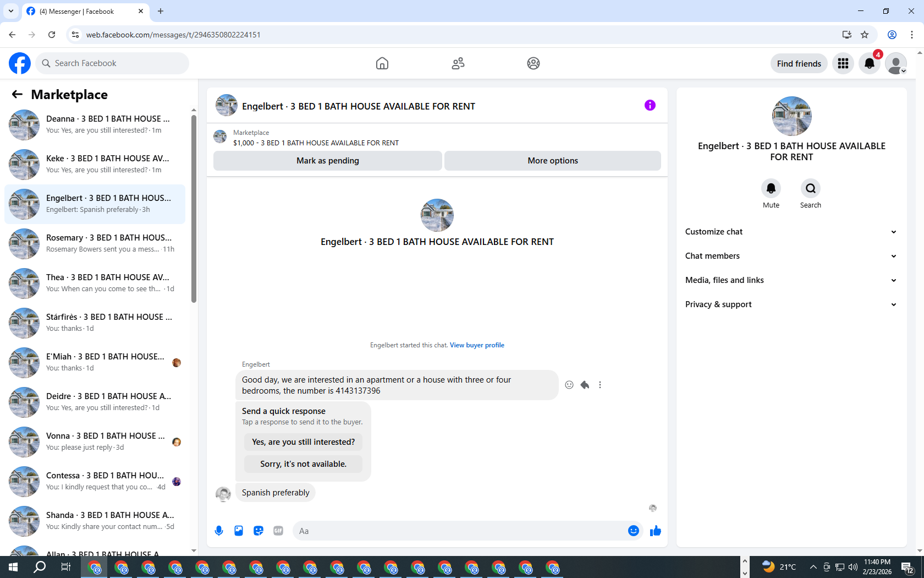Open Windows Start menu
924x578 pixels.
(x=13, y=567)
